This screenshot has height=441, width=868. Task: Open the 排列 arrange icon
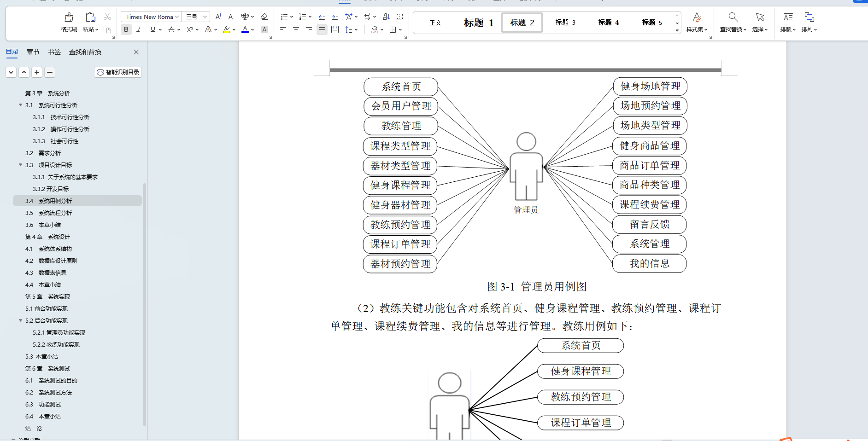pyautogui.click(x=809, y=17)
